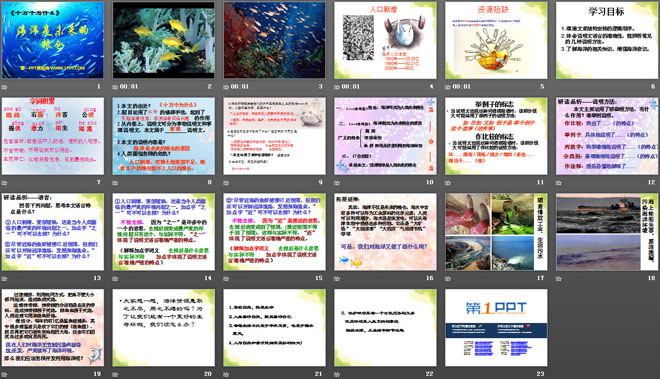Select slide 3 red coral fish school thumbnail
Screen dimensions: 660x379
click(274, 40)
